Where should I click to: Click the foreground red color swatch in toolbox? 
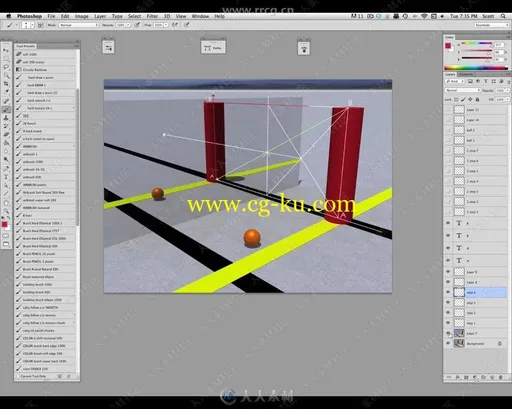[x=4, y=225]
